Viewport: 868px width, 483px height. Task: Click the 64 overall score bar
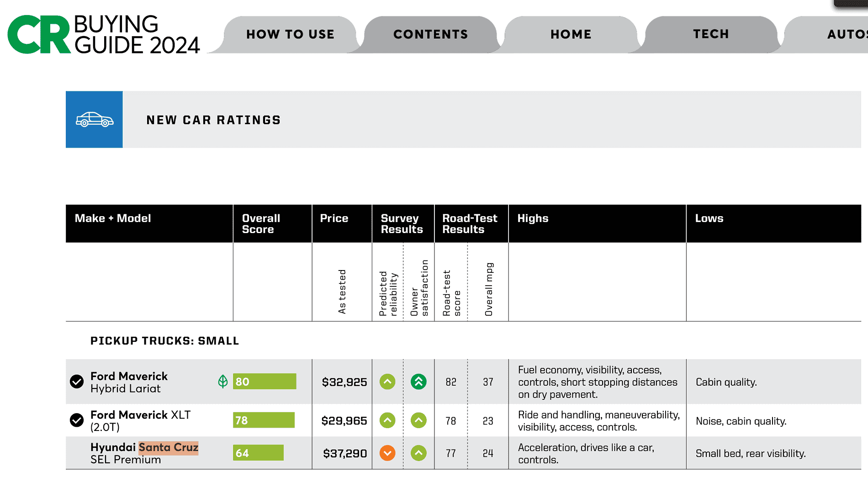point(258,453)
